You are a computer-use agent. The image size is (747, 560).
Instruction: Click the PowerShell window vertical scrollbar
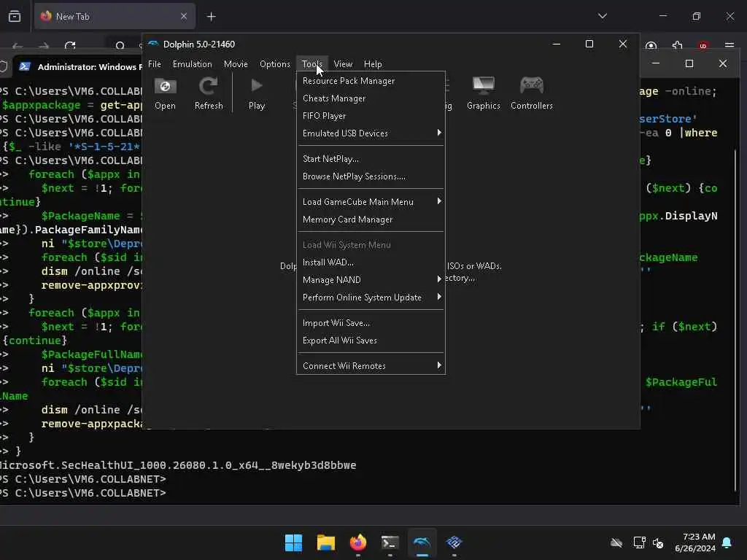tap(736, 319)
